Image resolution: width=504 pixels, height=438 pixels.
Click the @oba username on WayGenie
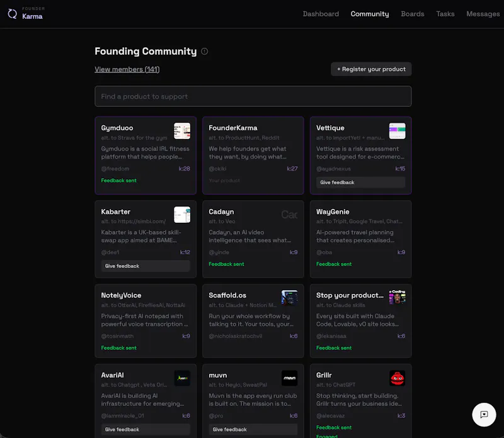pos(324,252)
